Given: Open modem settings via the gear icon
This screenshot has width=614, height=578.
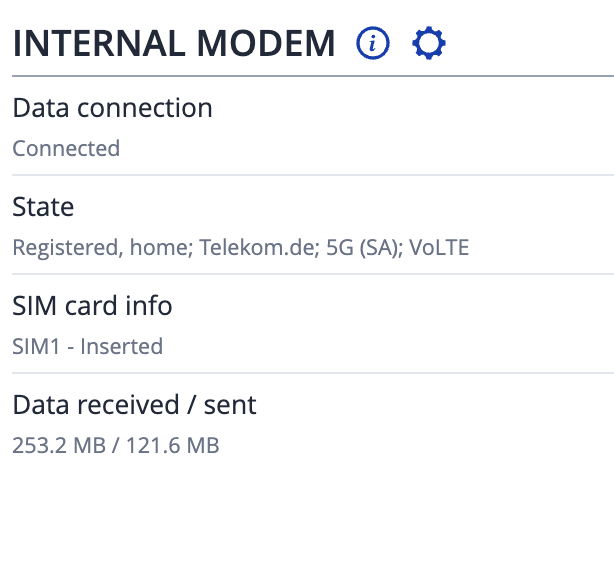Looking at the screenshot, I should (429, 43).
